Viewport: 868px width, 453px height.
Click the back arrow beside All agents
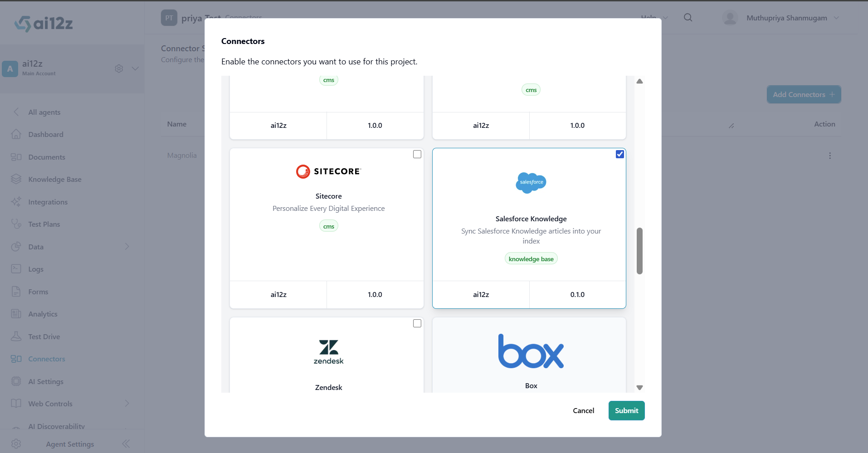pyautogui.click(x=16, y=112)
